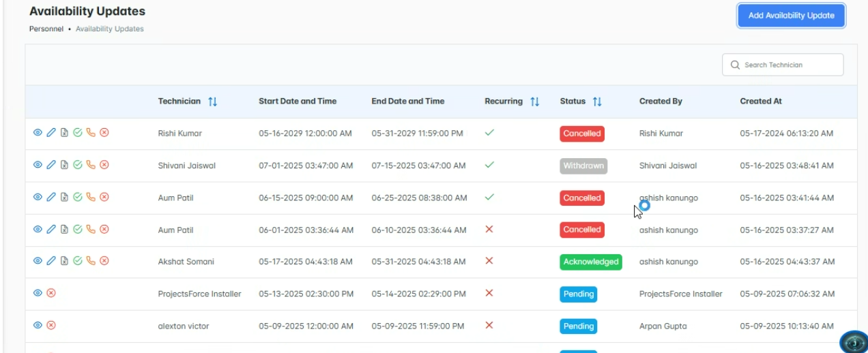Click the green checkmark icon for Shivani Jaiswal
868x353 pixels.
pos(78,165)
